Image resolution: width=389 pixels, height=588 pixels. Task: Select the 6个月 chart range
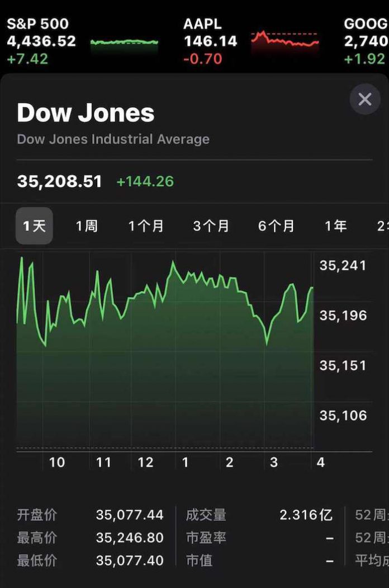tap(276, 226)
